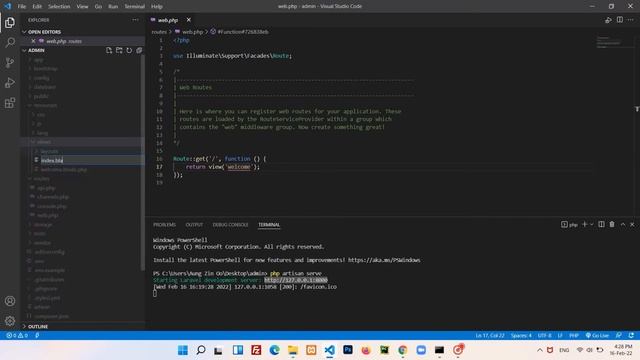The height and width of the screenshot is (360, 640).
Task: Click the PHP language mode status
Action: tap(574, 335)
